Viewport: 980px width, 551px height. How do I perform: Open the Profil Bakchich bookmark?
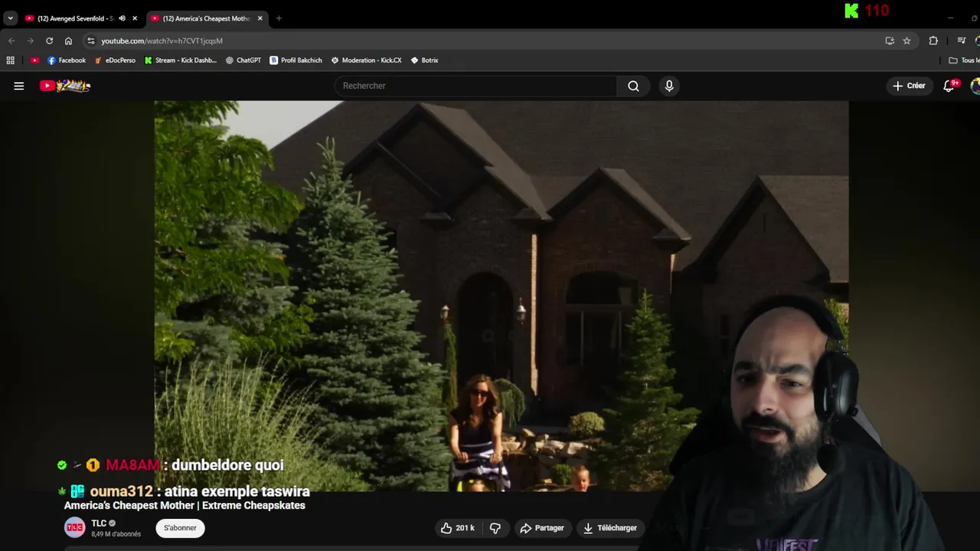(x=296, y=60)
